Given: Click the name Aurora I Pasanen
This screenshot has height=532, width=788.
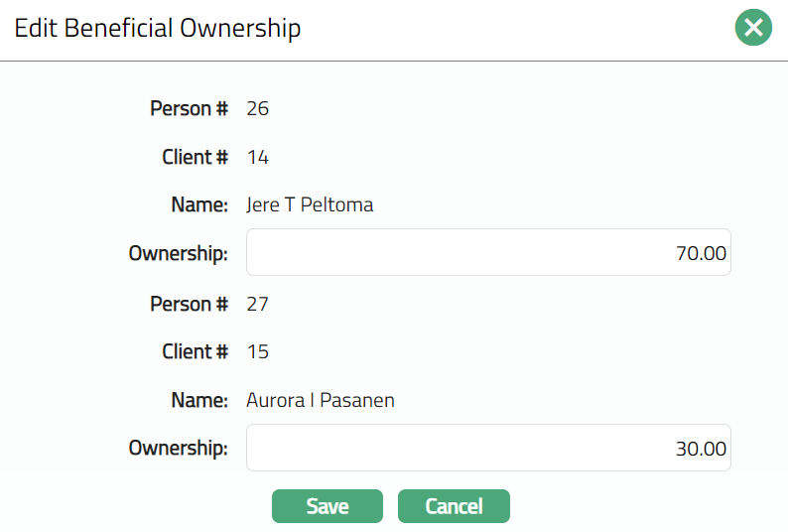Looking at the screenshot, I should coord(321,400).
